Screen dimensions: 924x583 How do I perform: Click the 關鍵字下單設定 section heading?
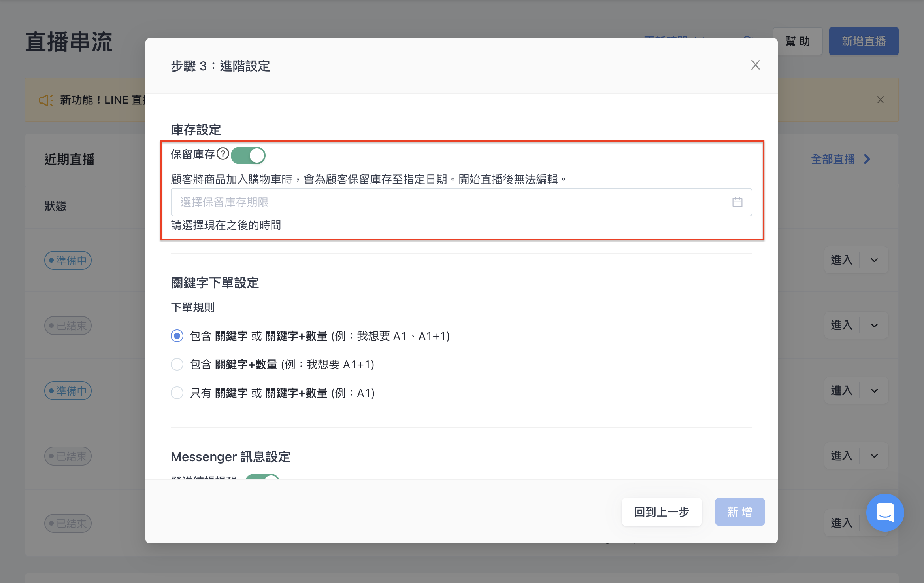click(215, 283)
